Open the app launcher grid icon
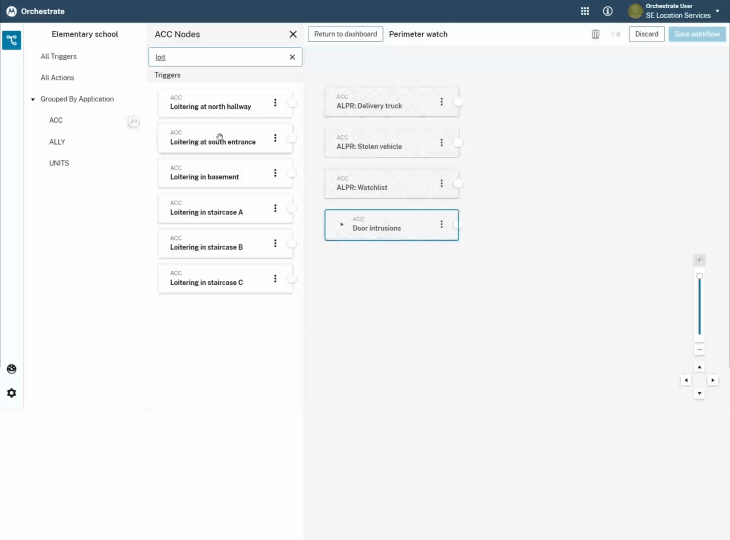730x540 pixels. click(585, 11)
